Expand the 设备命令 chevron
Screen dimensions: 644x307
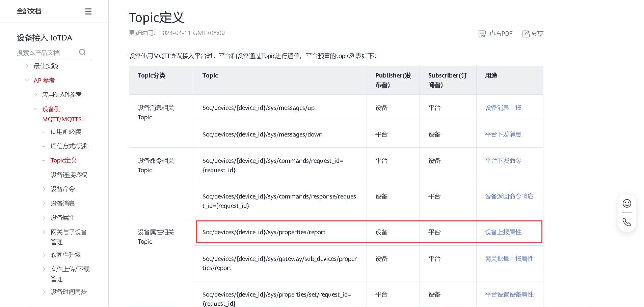(44, 189)
